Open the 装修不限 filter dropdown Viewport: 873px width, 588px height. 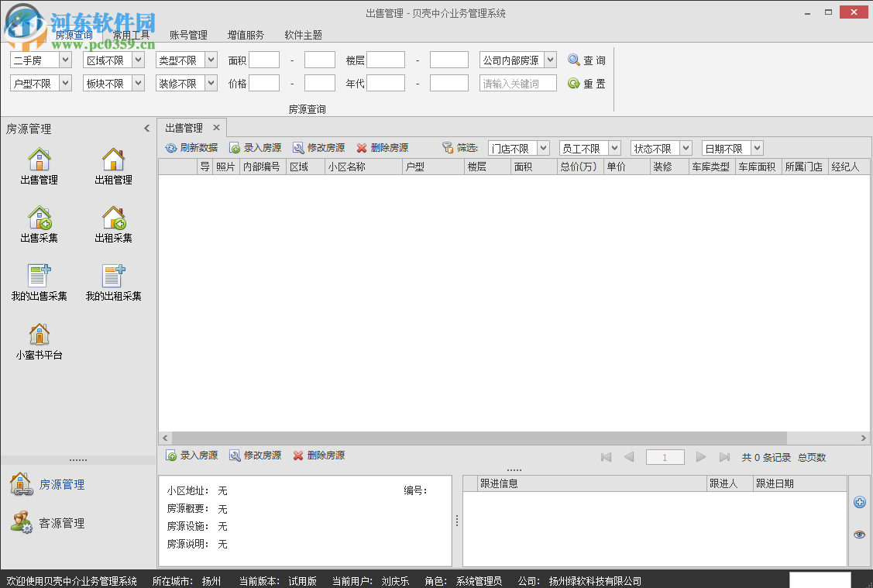[186, 82]
